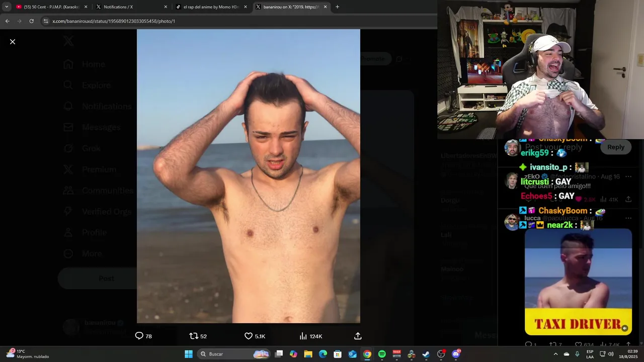Open the TAXI DRIVER video thumbnail

[578, 282]
